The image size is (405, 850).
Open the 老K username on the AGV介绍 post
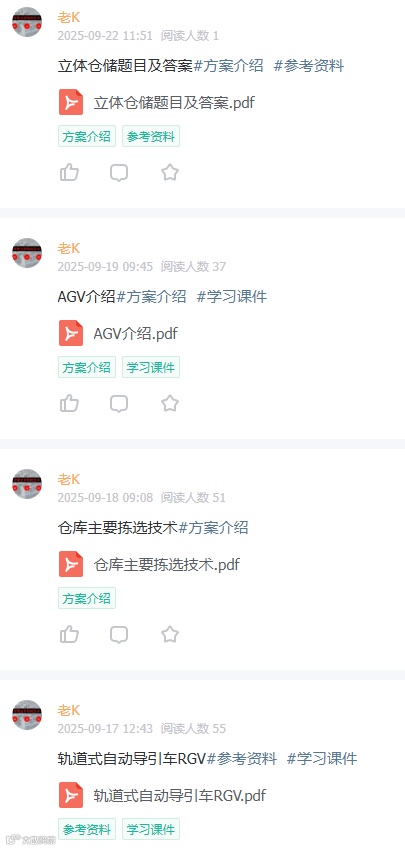click(x=68, y=249)
